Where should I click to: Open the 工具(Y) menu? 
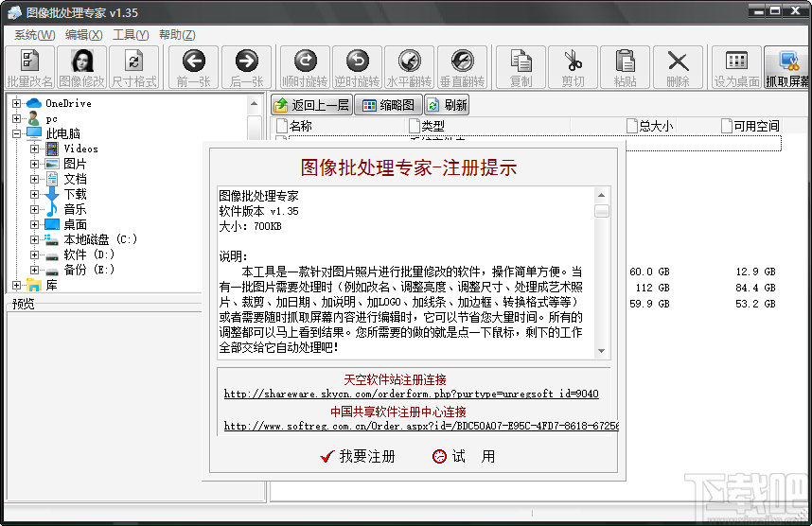(131, 35)
